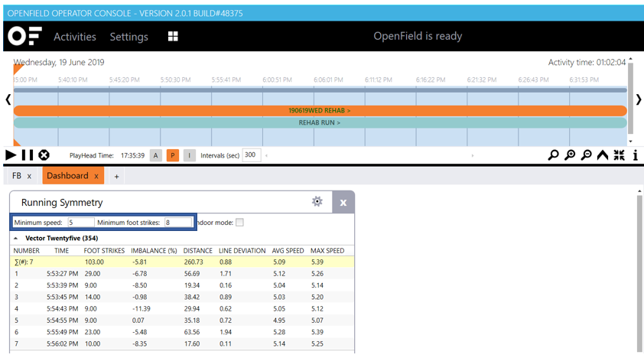This screenshot has height=358, width=644.
Task: Sort by the FOOT STRIKES column header
Action: 104,250
